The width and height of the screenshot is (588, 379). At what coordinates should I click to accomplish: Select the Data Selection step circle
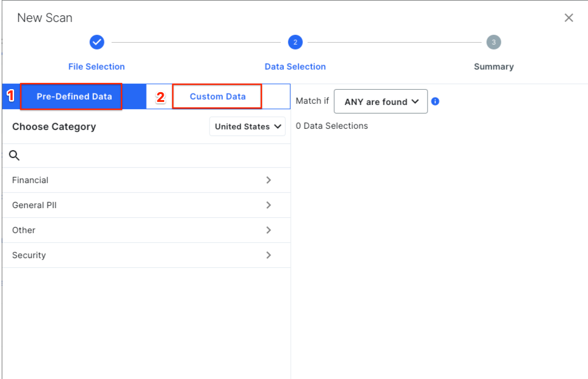pos(295,42)
